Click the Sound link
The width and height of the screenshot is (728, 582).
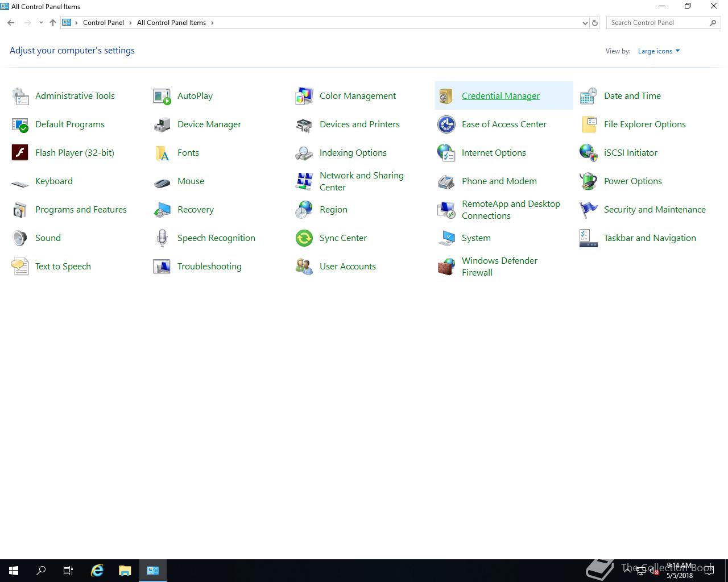click(48, 238)
